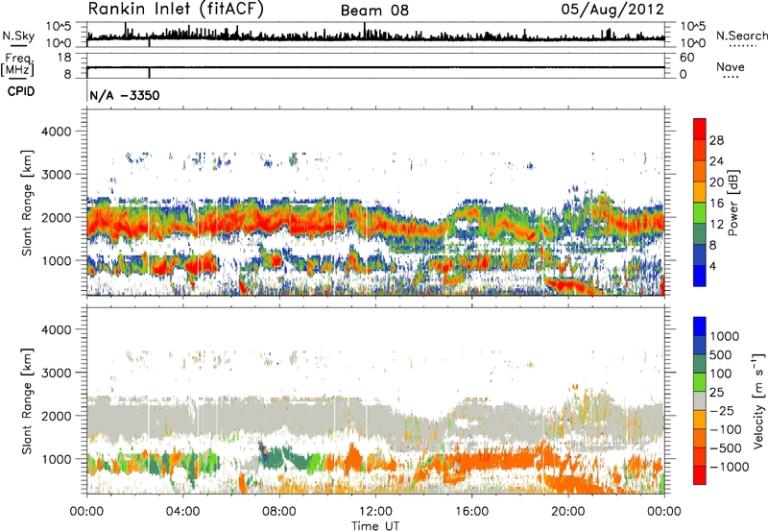Click "2000" on the velocity panel range axis
The image size is (768, 532).
point(56,416)
